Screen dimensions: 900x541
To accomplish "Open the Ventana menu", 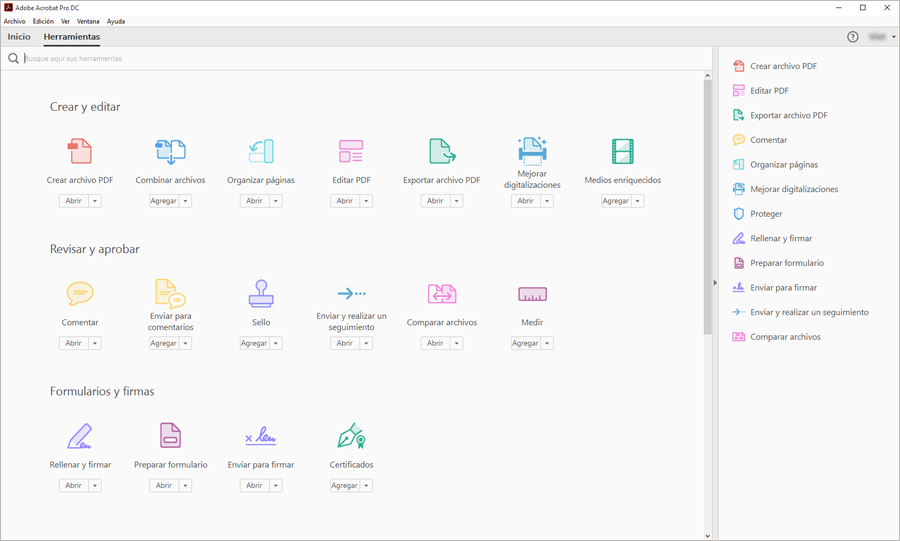I will 88,21.
